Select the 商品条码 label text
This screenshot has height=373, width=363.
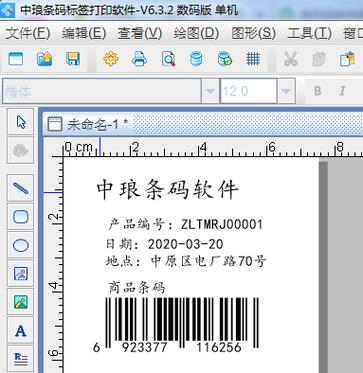point(137,287)
